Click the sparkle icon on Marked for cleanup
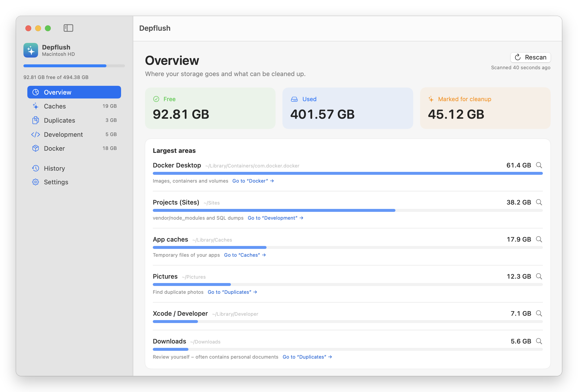The image size is (578, 392). pos(431,99)
